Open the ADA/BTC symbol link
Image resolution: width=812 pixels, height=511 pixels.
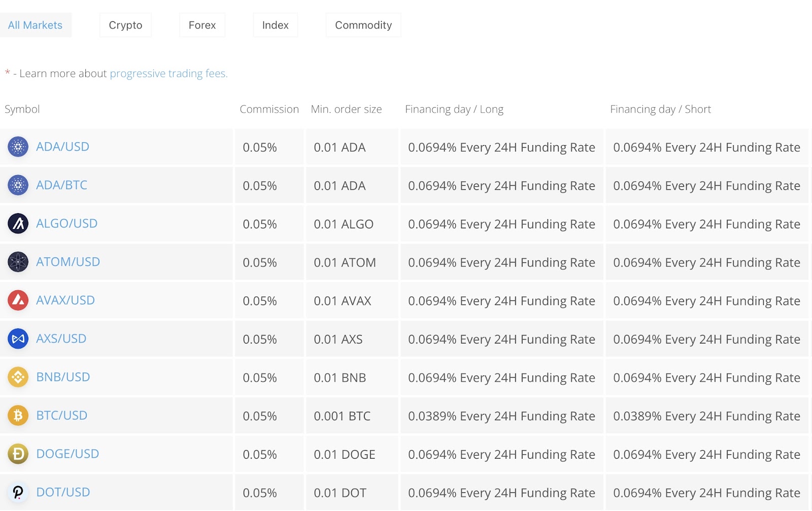coord(61,185)
